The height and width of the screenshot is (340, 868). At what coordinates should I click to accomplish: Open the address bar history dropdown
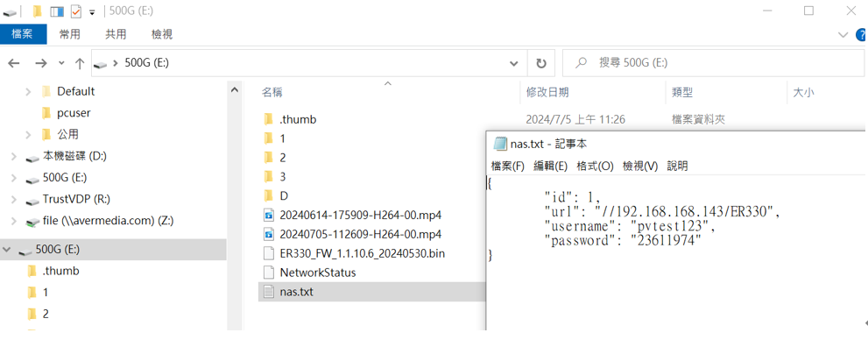[x=514, y=63]
